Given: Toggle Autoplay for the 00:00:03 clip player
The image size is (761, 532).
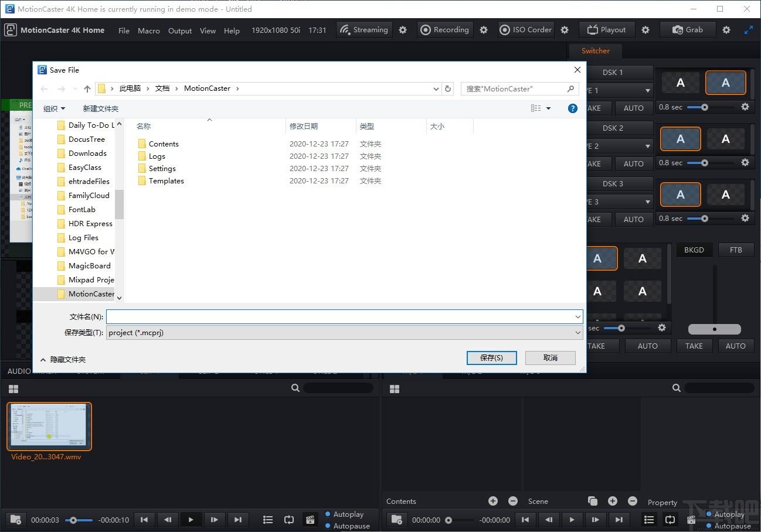Looking at the screenshot, I should click(328, 514).
